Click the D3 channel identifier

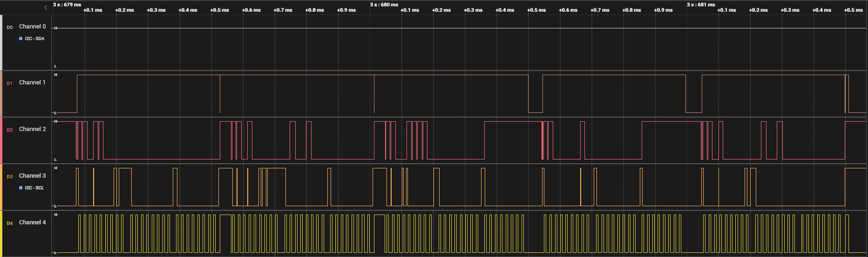tap(10, 177)
